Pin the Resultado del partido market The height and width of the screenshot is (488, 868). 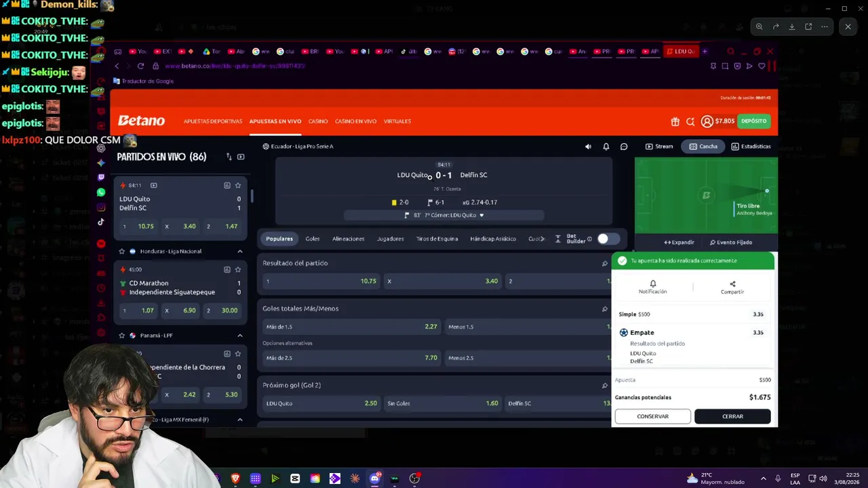(605, 263)
